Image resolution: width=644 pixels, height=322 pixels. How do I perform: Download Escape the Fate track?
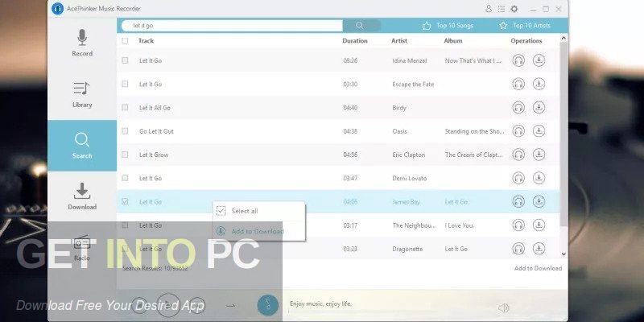539,85
